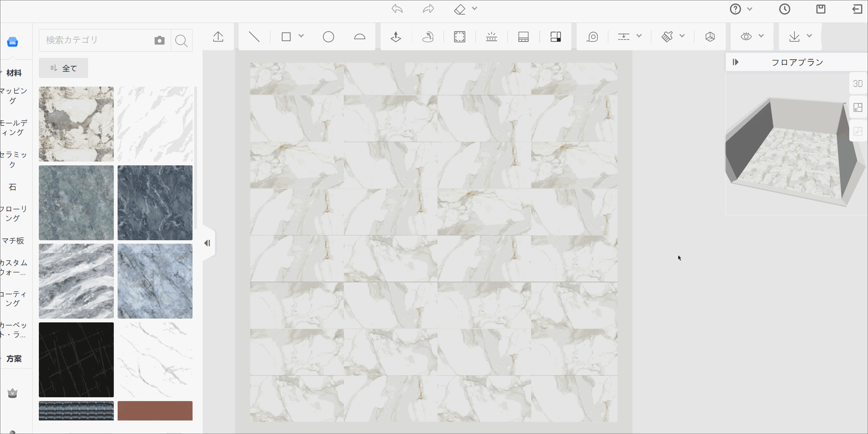This screenshot has height=434, width=868.
Task: Exit the editor with the exit icon
Action: point(857,9)
